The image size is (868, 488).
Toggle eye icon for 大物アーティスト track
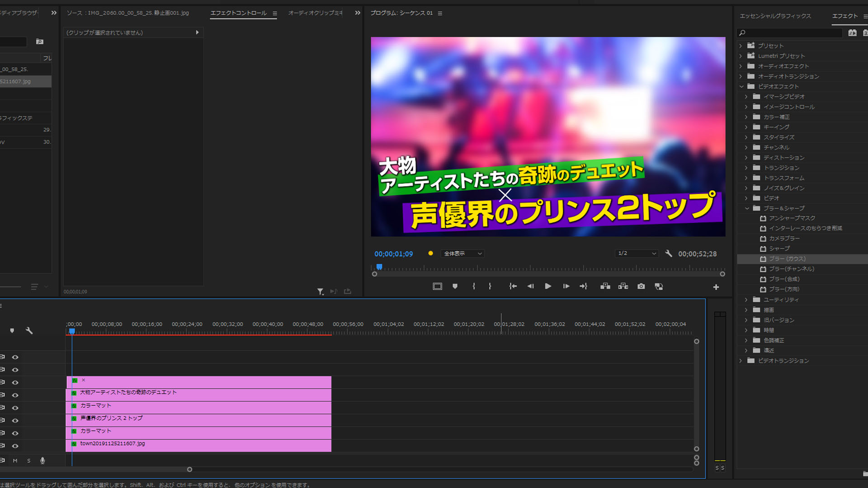pyautogui.click(x=15, y=395)
